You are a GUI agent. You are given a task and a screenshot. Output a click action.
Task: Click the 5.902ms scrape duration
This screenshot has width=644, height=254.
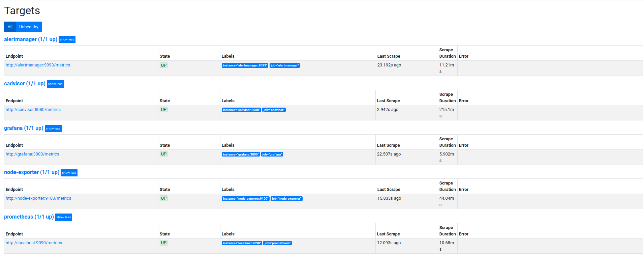click(x=447, y=157)
